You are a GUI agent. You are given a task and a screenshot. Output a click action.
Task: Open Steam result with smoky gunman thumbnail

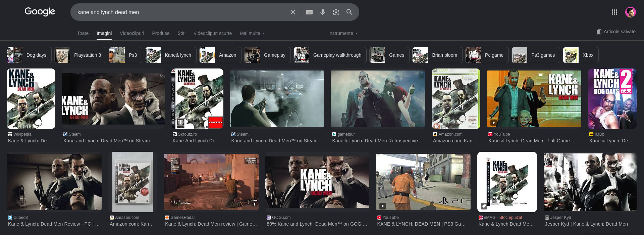277,99
